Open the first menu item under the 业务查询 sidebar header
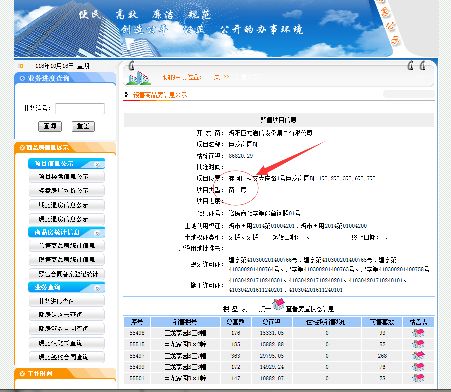The width and height of the screenshot is (451, 392). tap(67, 301)
